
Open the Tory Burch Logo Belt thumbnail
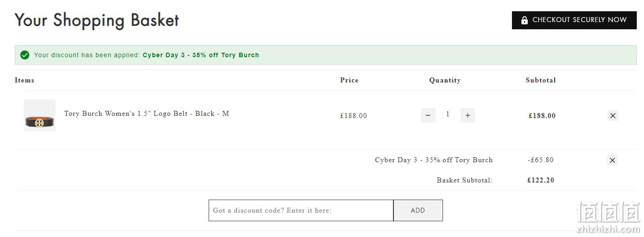click(40, 115)
